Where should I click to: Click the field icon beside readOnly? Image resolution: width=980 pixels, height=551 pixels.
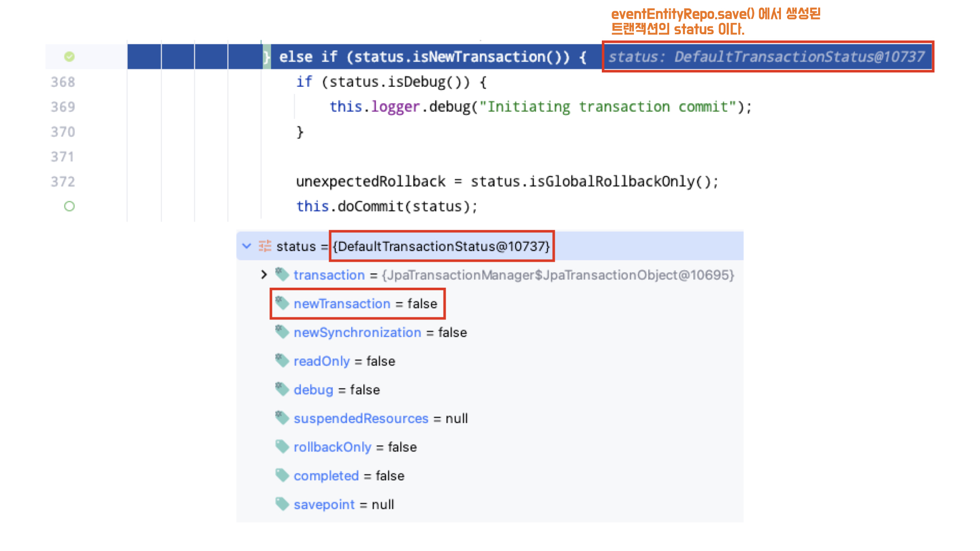point(282,360)
